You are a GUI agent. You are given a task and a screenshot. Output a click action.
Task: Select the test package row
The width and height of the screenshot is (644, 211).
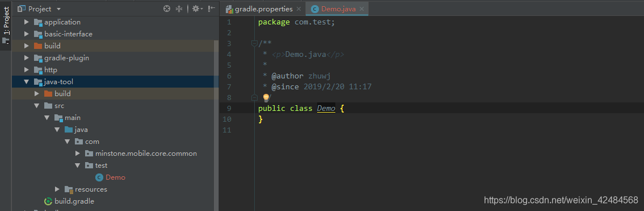coord(113,166)
